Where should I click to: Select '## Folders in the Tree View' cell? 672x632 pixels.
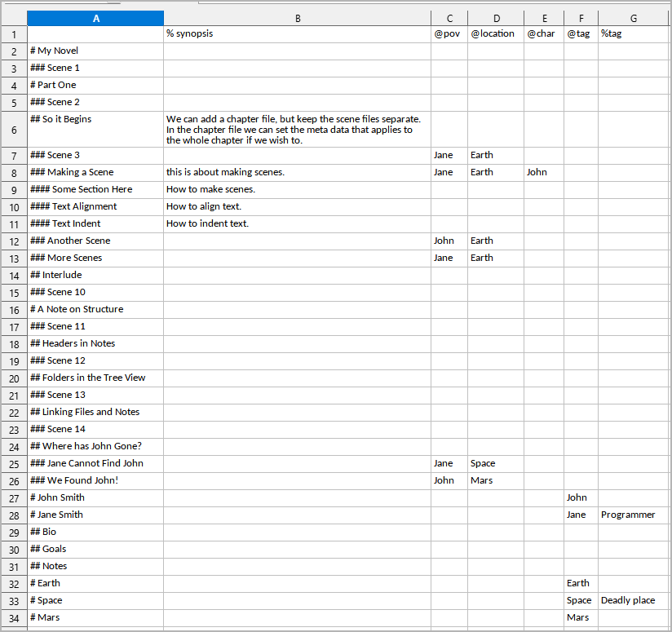click(x=95, y=378)
